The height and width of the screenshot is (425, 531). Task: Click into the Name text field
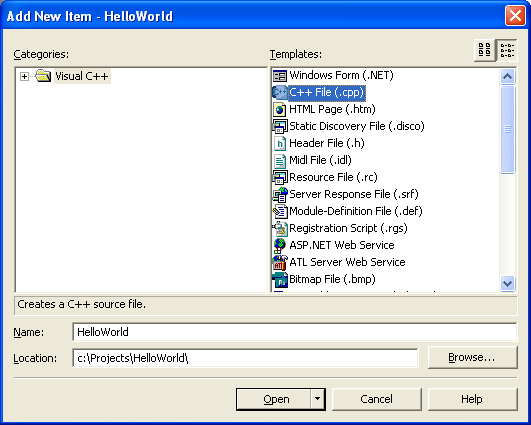[295, 332]
